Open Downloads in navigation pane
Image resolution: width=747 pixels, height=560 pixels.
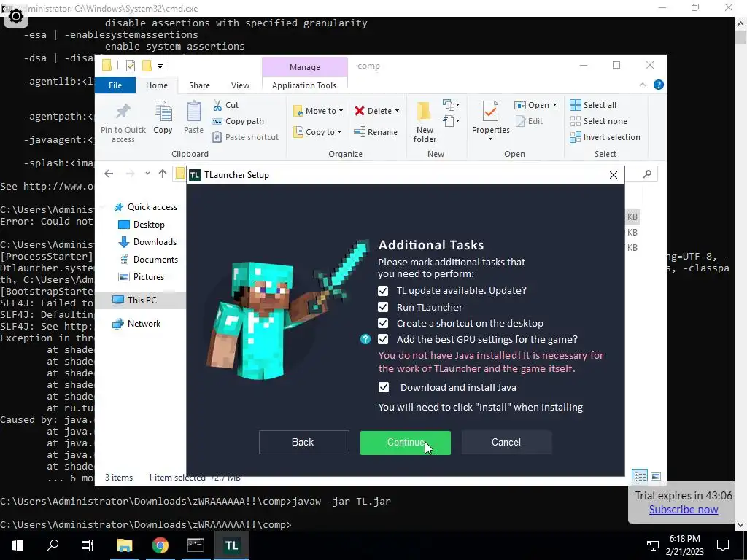click(x=147, y=242)
